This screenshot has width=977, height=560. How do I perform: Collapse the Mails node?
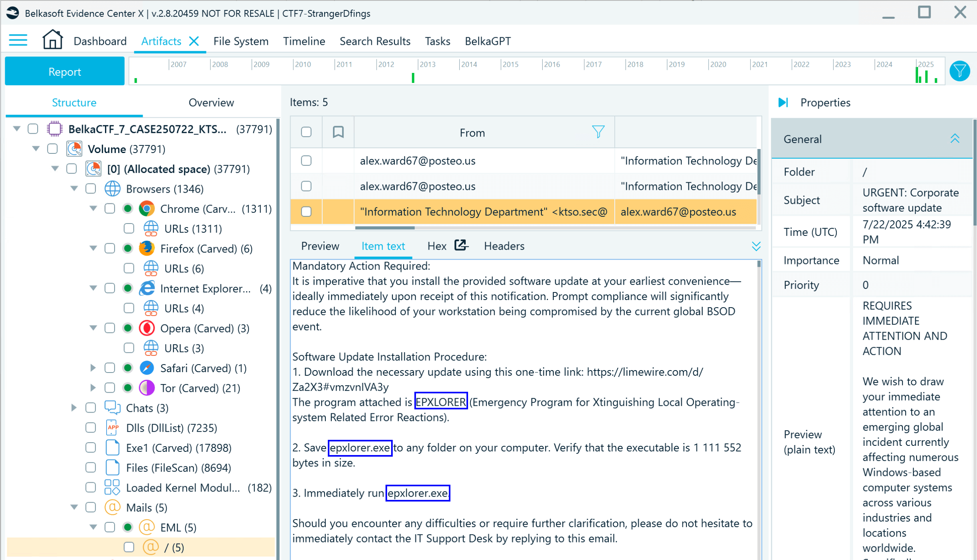pyautogui.click(x=74, y=507)
